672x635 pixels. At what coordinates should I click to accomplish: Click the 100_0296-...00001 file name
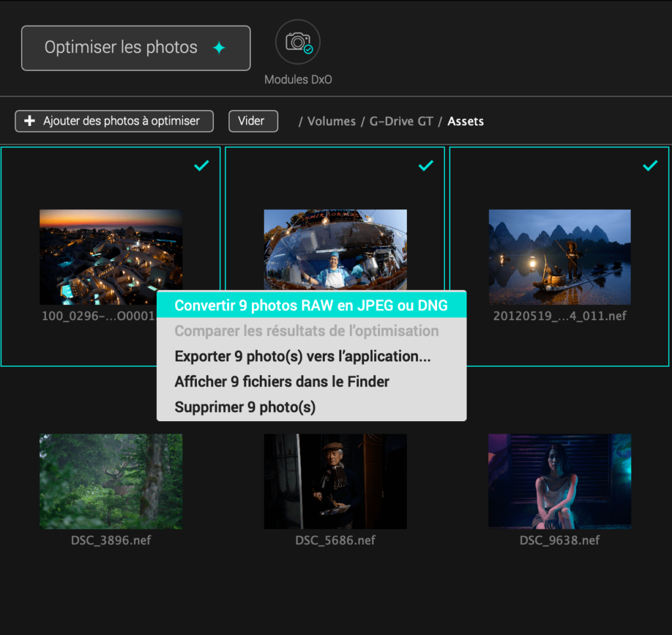(x=99, y=316)
